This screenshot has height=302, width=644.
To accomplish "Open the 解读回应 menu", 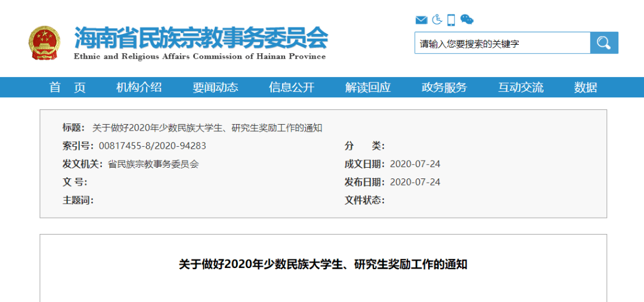I will pos(368,87).
